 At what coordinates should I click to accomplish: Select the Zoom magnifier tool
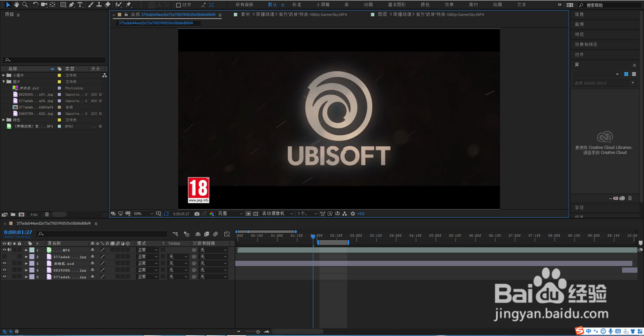[x=25, y=5]
